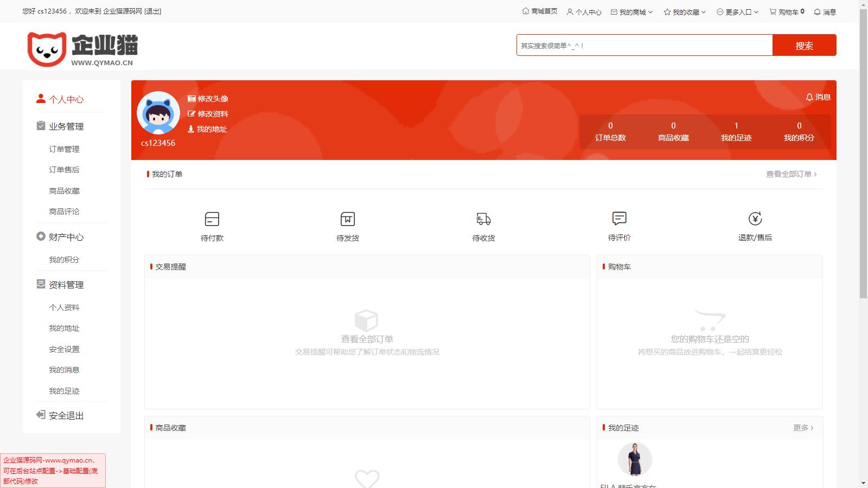The width and height of the screenshot is (868, 488).
Task: Click the 商品收藏 counter in banner
Action: 673,132
